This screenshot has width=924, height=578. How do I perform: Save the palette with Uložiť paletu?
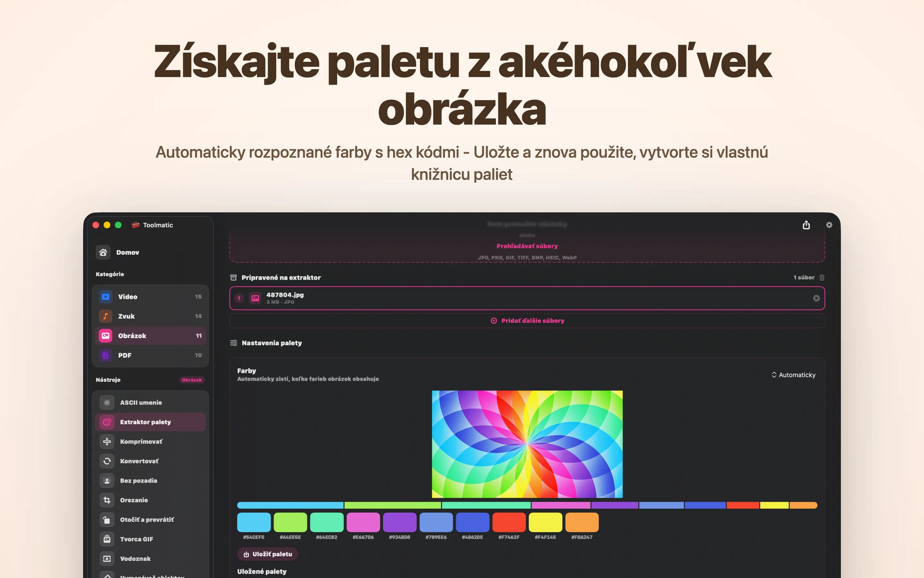click(x=268, y=554)
